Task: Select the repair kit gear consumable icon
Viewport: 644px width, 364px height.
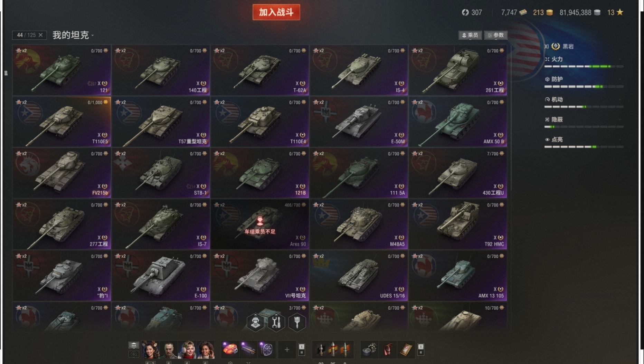Action: [369, 349]
